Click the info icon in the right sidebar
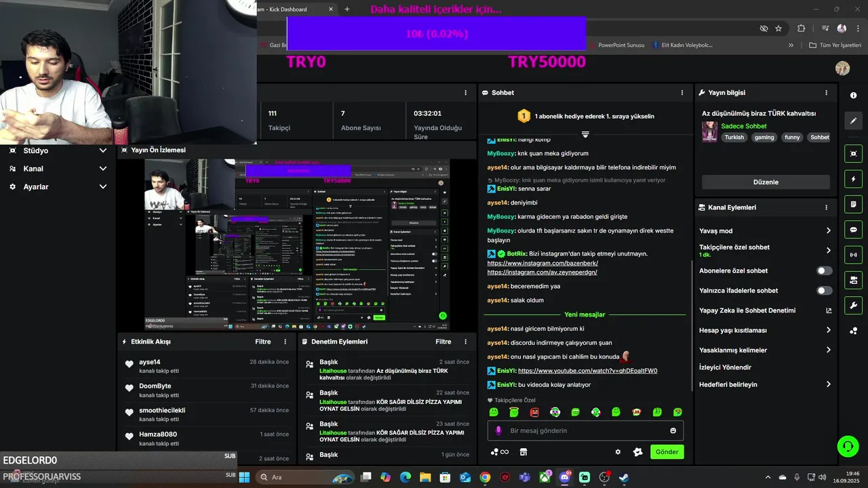The width and height of the screenshot is (868, 488). tap(854, 96)
